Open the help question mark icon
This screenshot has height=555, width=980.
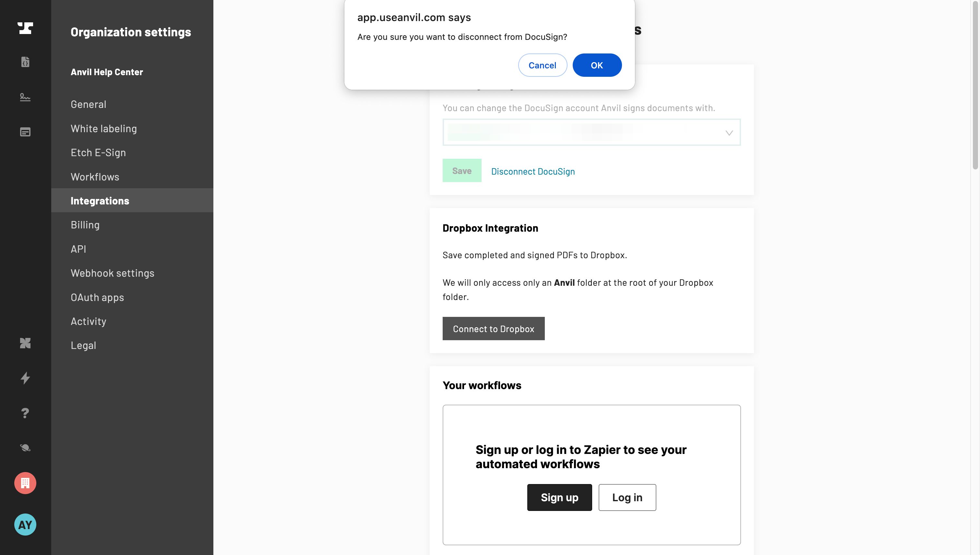pyautogui.click(x=25, y=413)
